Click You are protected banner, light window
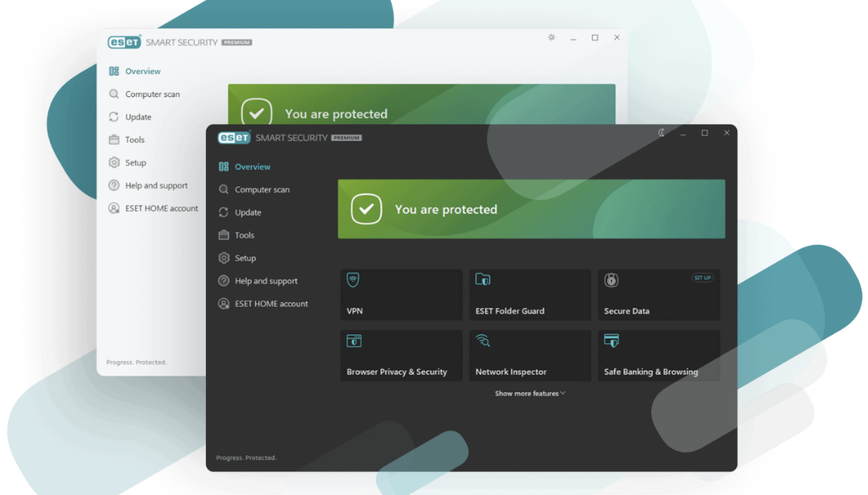 click(421, 105)
